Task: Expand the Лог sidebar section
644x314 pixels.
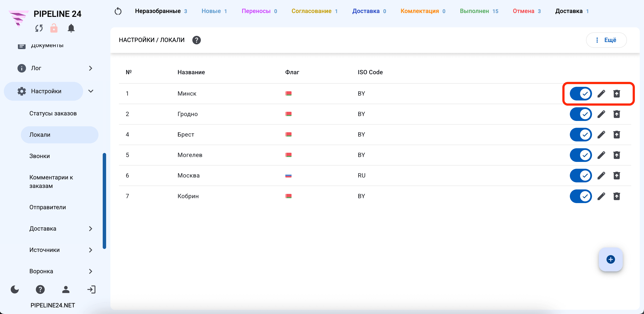Action: 91,68
